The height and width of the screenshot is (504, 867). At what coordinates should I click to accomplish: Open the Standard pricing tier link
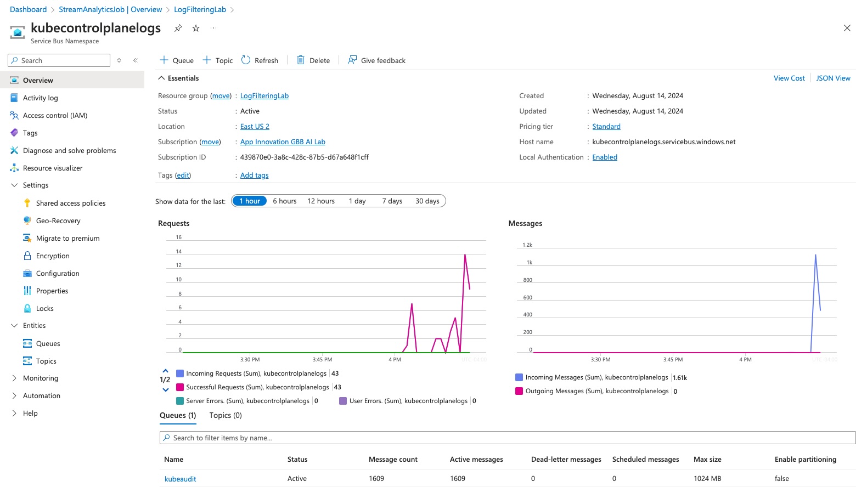click(x=606, y=127)
